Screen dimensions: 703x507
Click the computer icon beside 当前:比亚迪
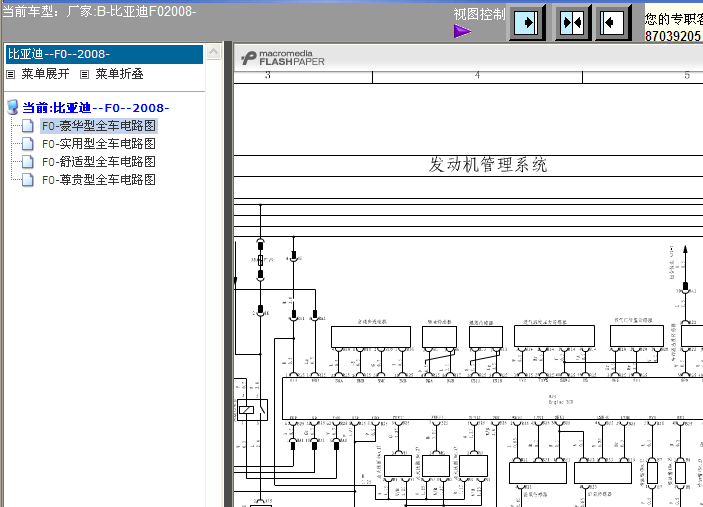click(x=13, y=107)
